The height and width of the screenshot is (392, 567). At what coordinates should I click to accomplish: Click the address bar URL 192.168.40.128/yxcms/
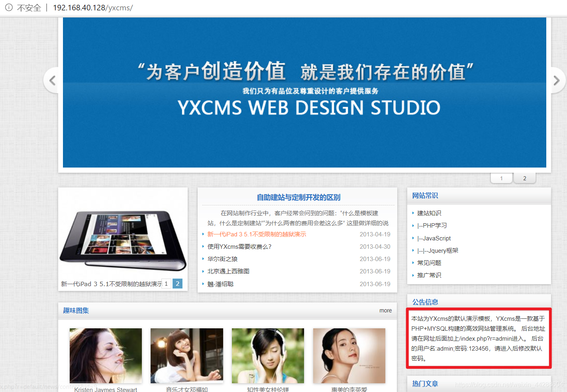[x=93, y=8]
